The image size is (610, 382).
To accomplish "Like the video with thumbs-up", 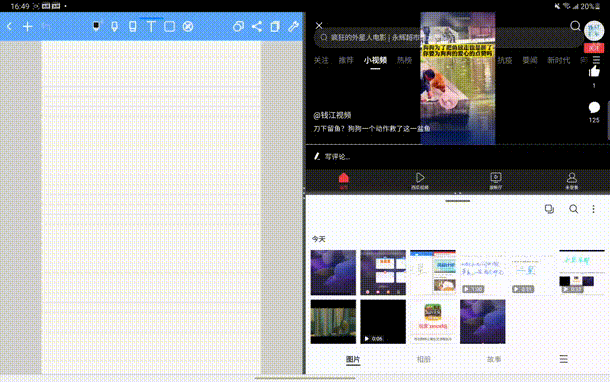I will [x=594, y=72].
